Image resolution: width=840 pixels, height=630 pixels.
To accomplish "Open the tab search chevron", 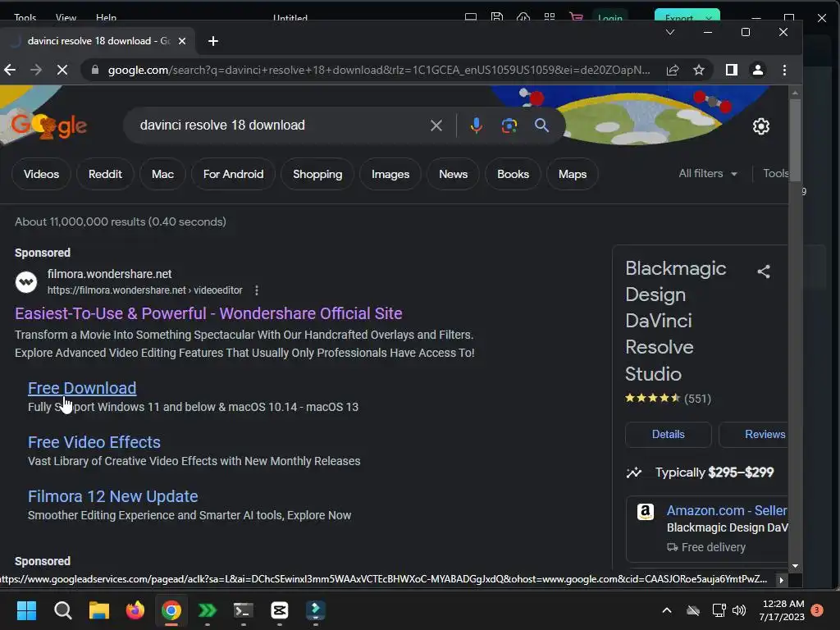I will [x=669, y=32].
